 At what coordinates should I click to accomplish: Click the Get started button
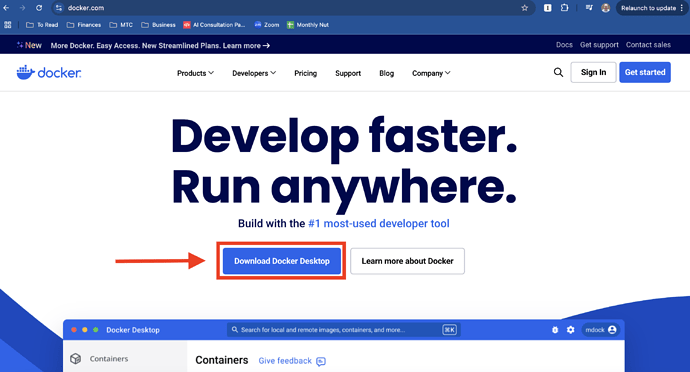[645, 72]
